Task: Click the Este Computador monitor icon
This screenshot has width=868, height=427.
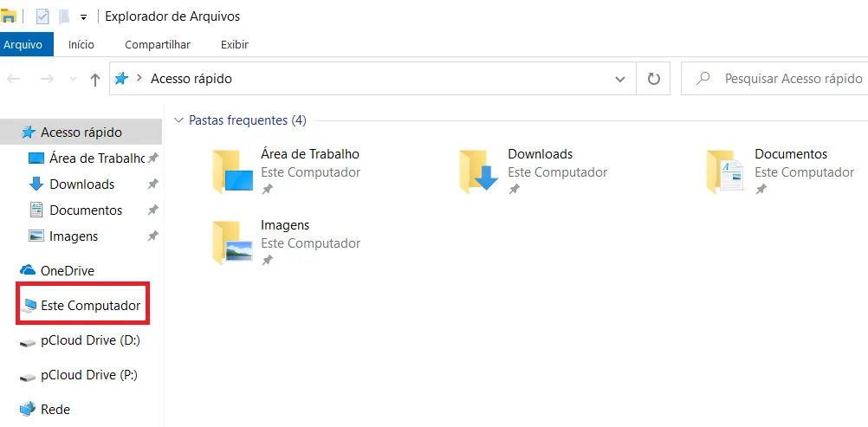Action: [x=29, y=306]
